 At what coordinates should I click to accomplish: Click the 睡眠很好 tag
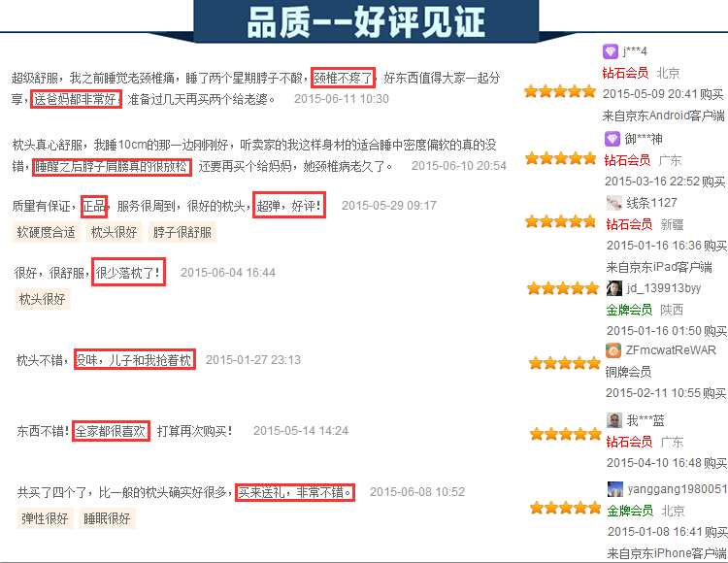click(x=107, y=519)
